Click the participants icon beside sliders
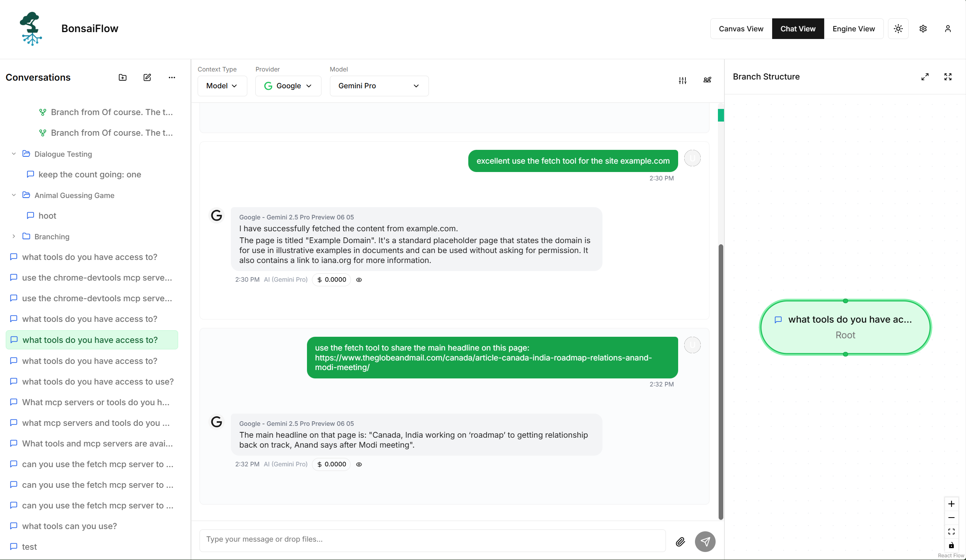Screen dimensions: 966x560 707,80
